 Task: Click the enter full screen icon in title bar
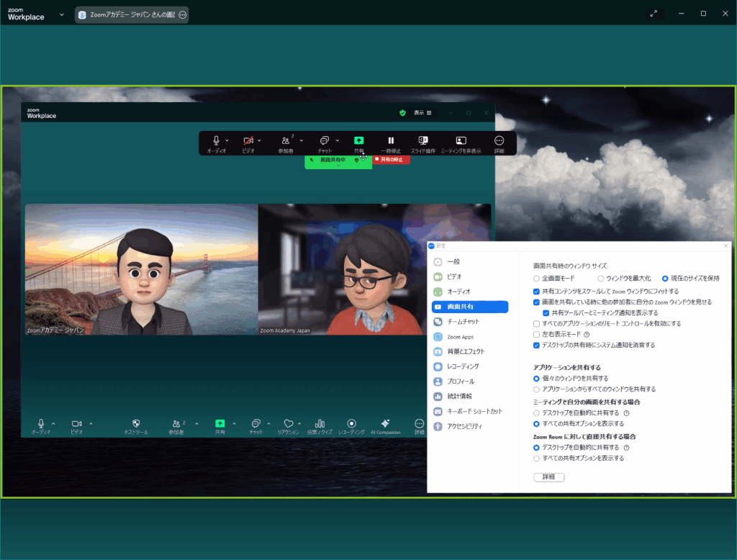tap(653, 13)
